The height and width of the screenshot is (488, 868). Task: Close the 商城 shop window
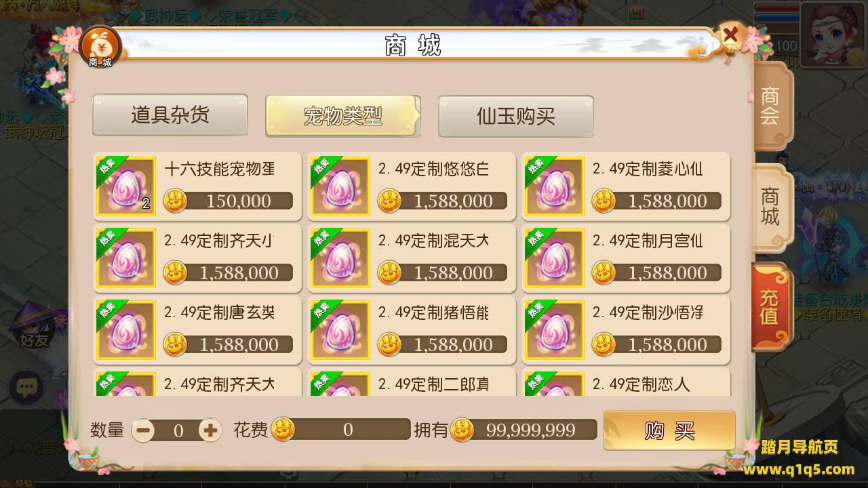[731, 36]
